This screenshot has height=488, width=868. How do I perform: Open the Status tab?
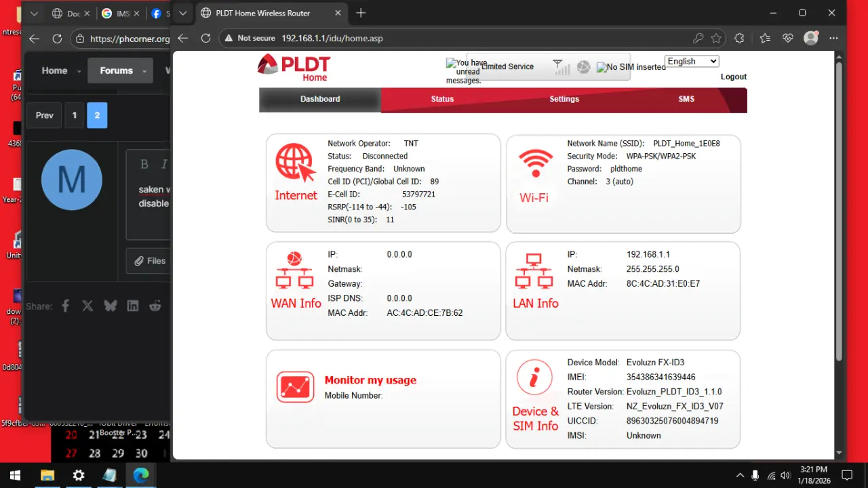point(442,99)
